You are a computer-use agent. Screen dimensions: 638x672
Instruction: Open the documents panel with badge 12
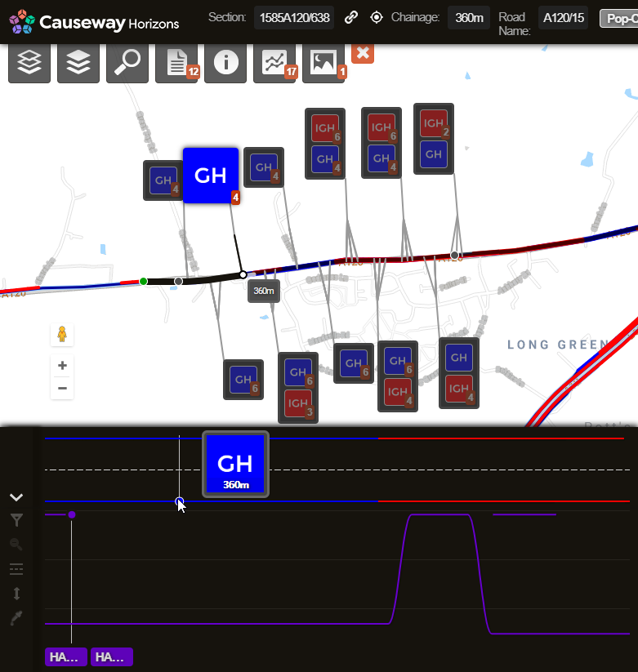(x=176, y=63)
